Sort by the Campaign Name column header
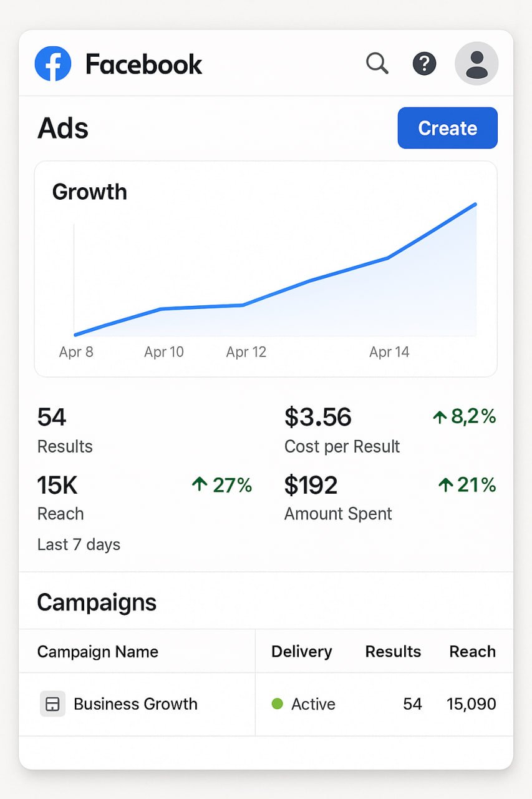 pyautogui.click(x=98, y=652)
